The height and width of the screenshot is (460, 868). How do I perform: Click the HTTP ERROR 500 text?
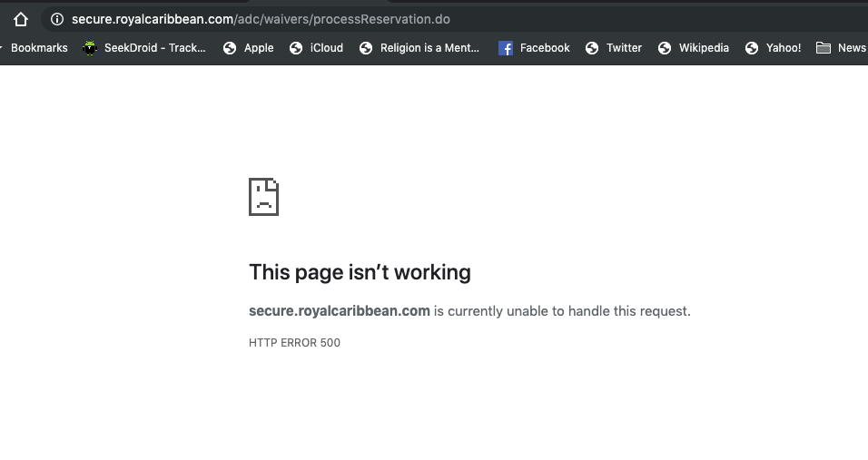click(294, 343)
